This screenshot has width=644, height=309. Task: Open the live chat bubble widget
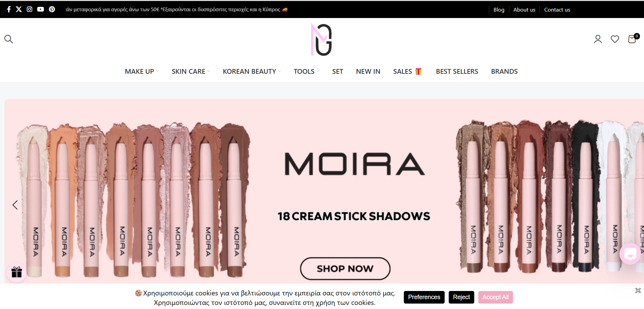(630, 254)
